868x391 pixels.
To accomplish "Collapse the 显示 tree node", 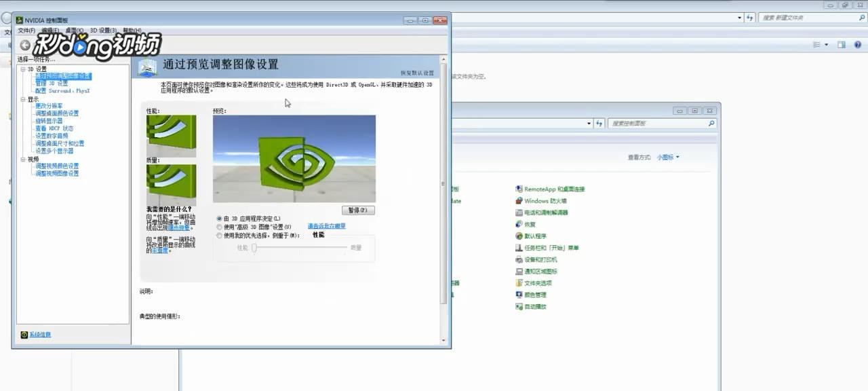I will [22, 99].
